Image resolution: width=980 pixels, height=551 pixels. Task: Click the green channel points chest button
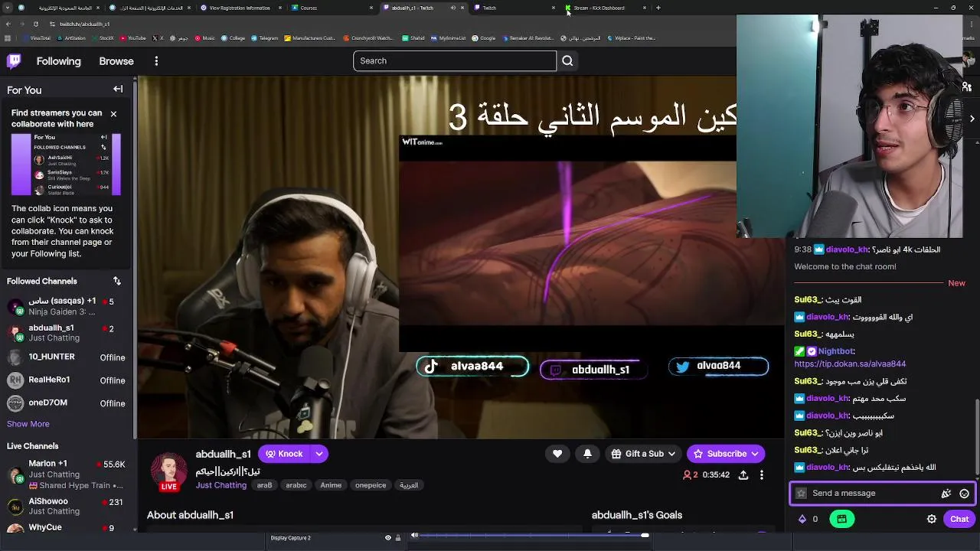pyautogui.click(x=841, y=519)
